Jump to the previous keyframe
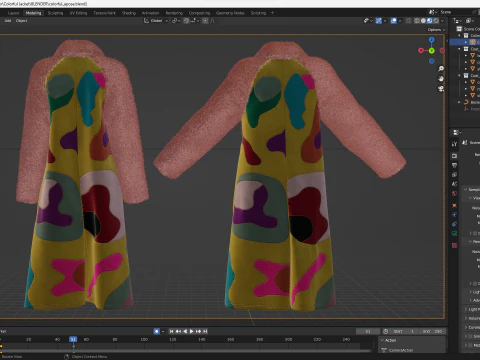The width and height of the screenshot is (480, 360). (x=178, y=331)
